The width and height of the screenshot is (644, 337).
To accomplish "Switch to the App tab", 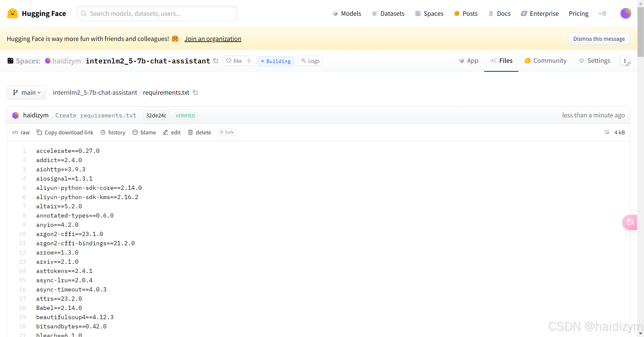I will coord(468,61).
